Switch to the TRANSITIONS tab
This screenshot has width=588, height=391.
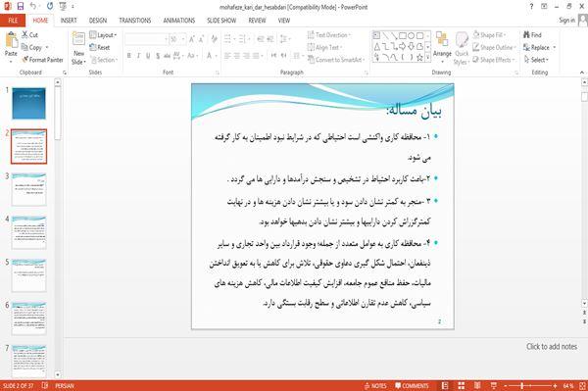coord(135,21)
